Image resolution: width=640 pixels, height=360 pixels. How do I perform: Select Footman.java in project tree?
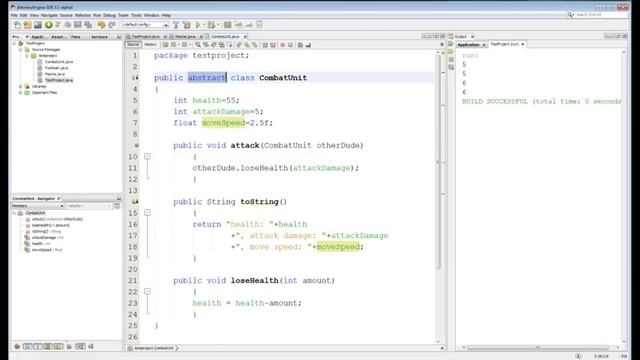56,68
